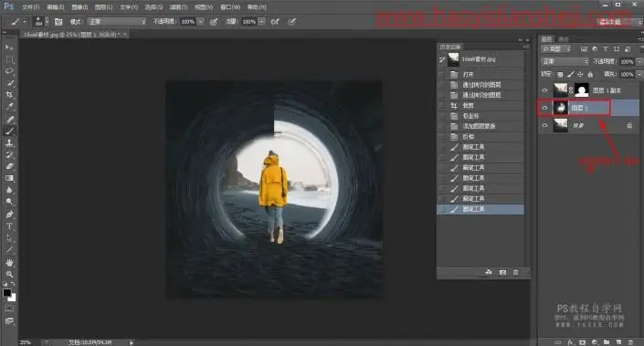Open the Edit menu
This screenshot has width=644, height=346.
pyautogui.click(x=55, y=7)
